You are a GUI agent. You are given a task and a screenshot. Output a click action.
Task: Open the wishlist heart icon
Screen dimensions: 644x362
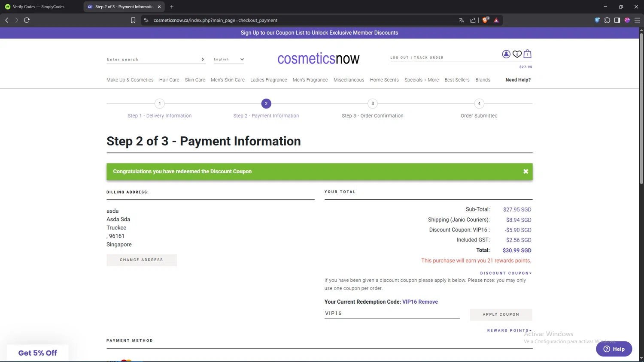click(x=517, y=54)
